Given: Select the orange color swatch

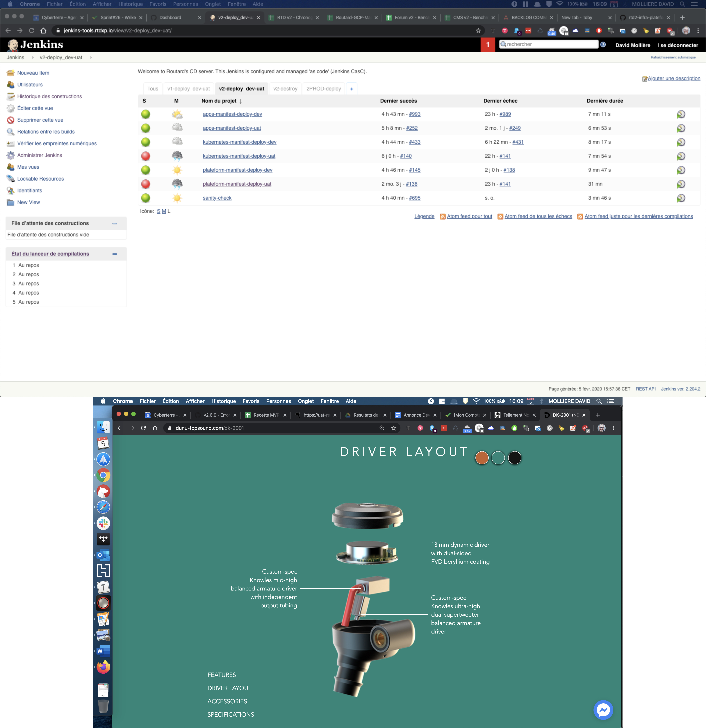Looking at the screenshot, I should pyautogui.click(x=482, y=458).
